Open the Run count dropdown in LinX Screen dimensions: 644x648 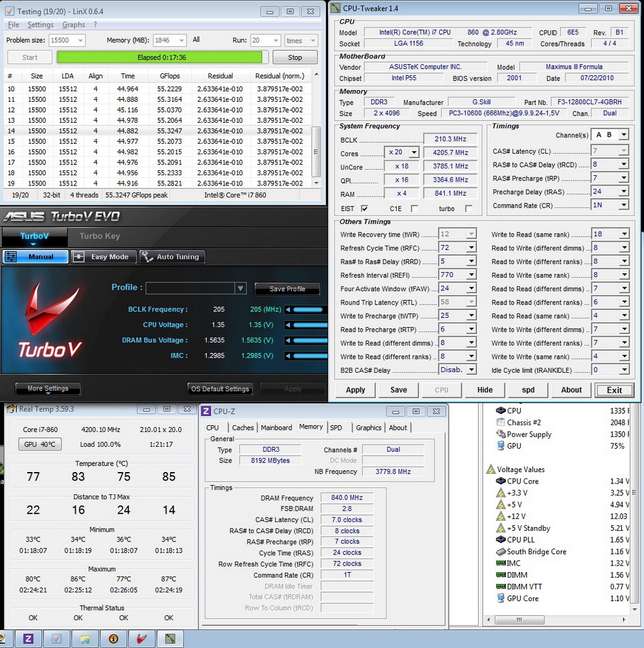tap(276, 40)
